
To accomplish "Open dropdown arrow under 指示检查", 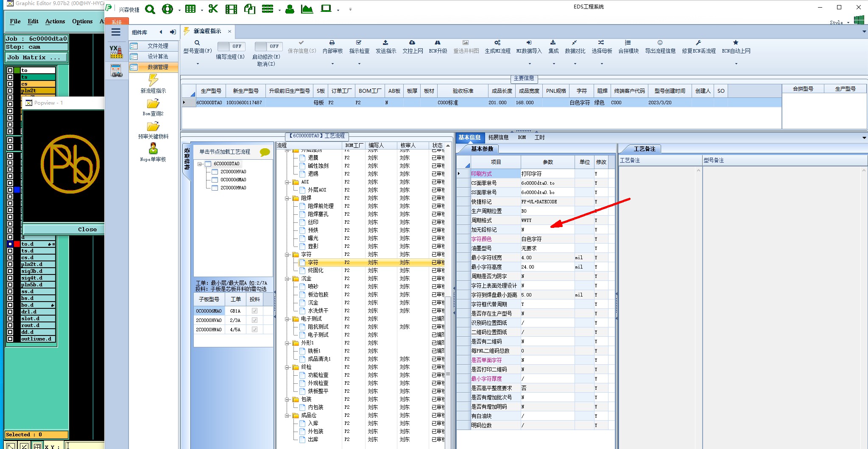I will 359,64.
